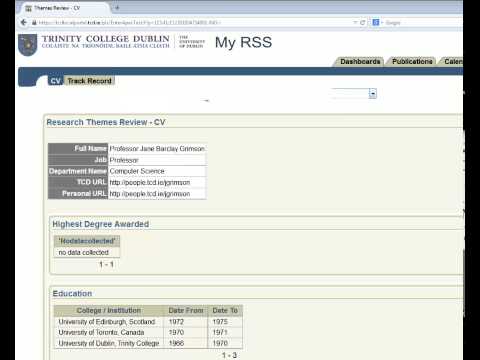The image size is (480, 360).
Task: Switch to the Publications tab
Action: pos(412,62)
